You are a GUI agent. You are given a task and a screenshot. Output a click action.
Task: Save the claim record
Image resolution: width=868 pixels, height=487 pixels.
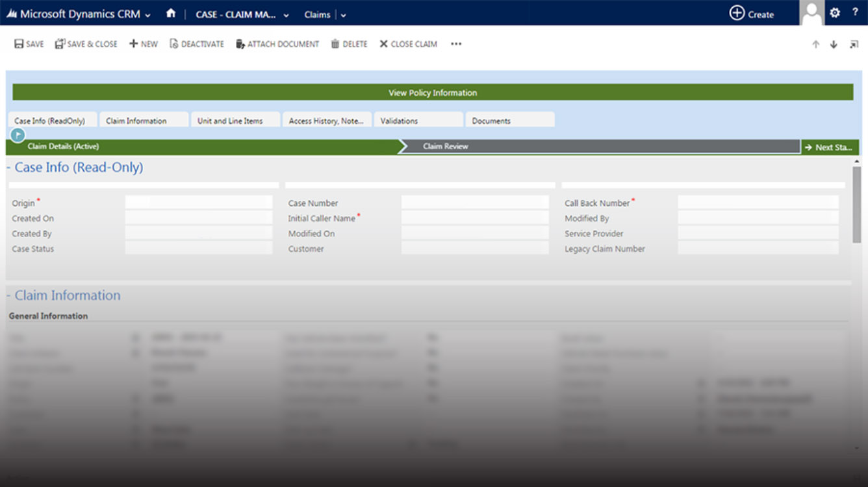click(29, 44)
